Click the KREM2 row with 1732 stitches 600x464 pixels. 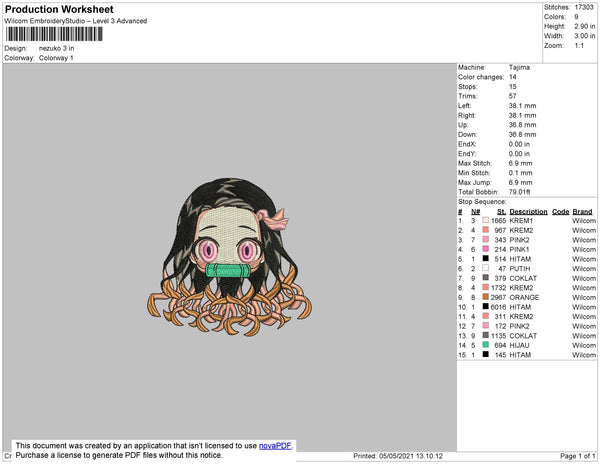pyautogui.click(x=527, y=288)
